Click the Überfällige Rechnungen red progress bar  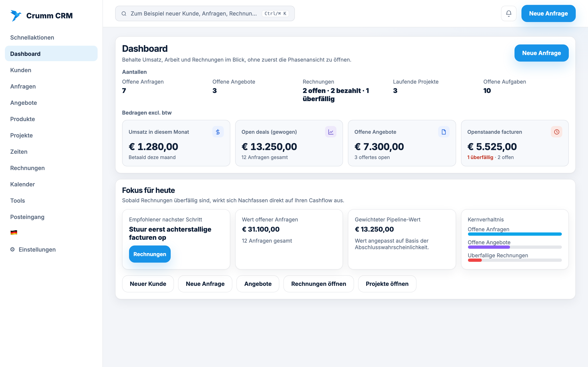[x=515, y=260]
